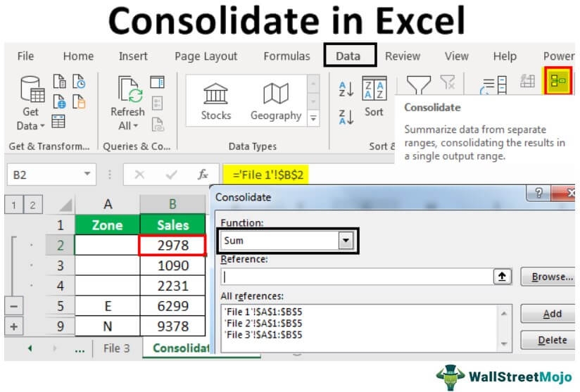Show more sheet tabs with ellipsis

click(80, 349)
